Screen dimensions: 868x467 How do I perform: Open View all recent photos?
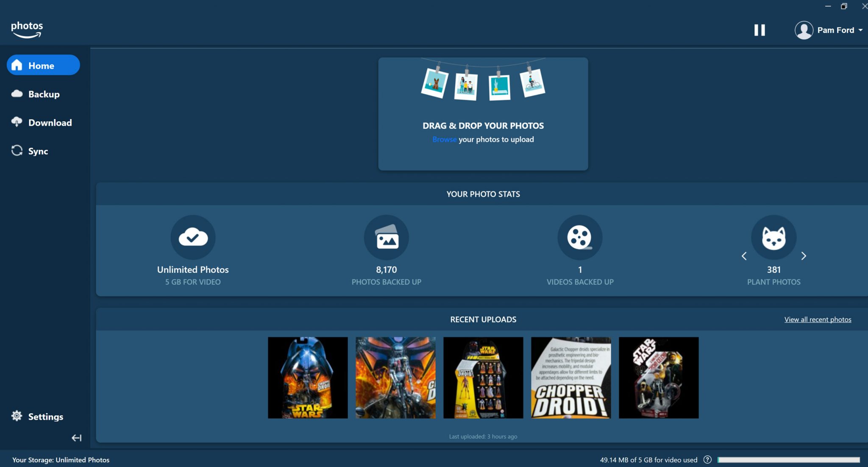[x=817, y=319]
